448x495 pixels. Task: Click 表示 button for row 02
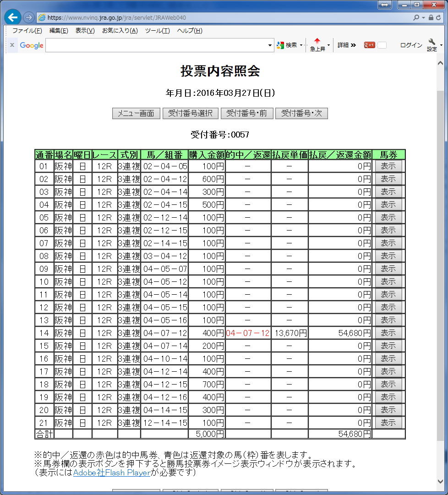[x=388, y=179]
